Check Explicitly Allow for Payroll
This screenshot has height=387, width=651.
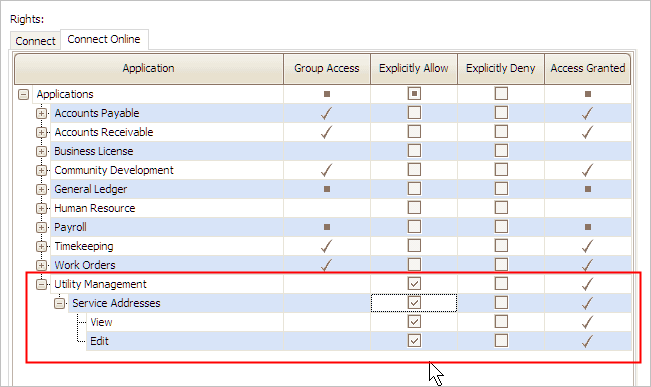(x=414, y=227)
